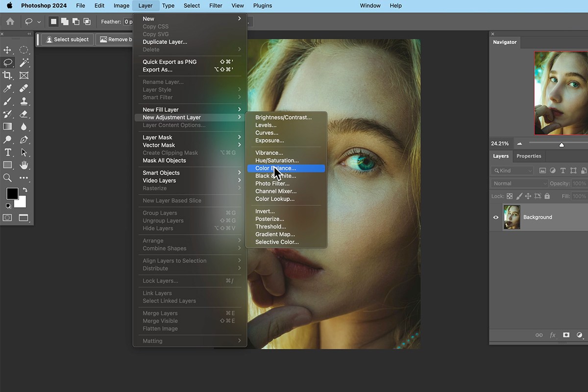Toggle Lock image pixels
Viewport: 588px width, 392px height.
point(519,196)
